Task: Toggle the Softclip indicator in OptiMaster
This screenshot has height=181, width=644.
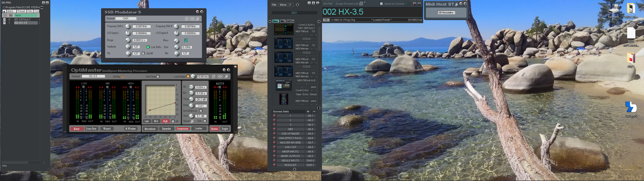Action: 122,77
